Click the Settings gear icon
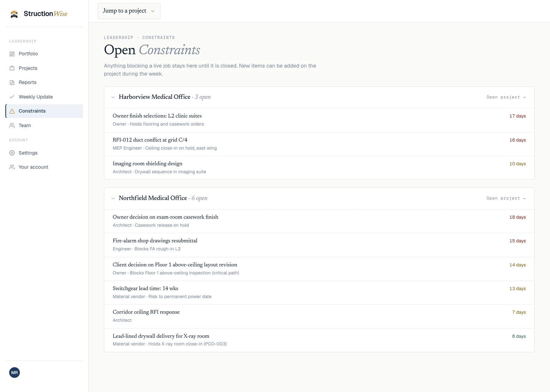This screenshot has height=392, width=550. (12, 153)
